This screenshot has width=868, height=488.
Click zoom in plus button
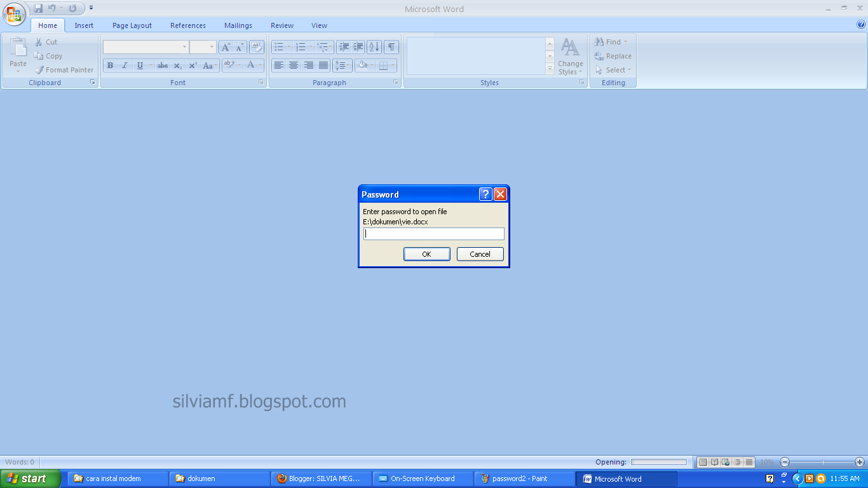[860, 462]
